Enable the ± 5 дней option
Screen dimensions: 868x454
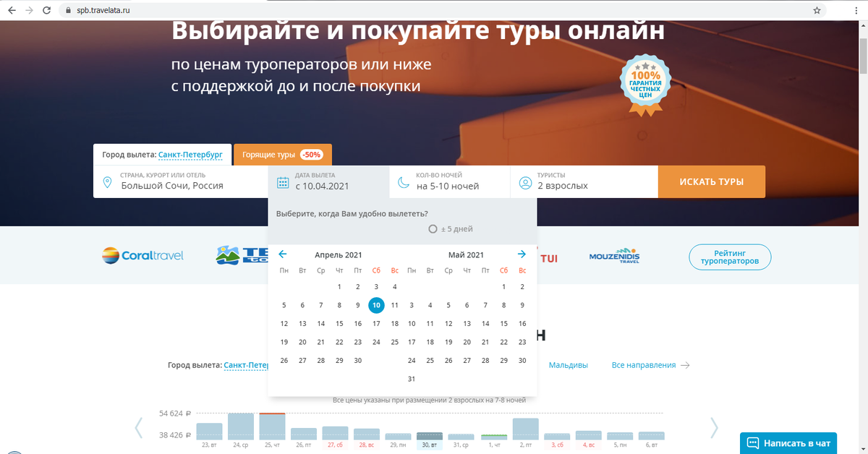[451, 229]
